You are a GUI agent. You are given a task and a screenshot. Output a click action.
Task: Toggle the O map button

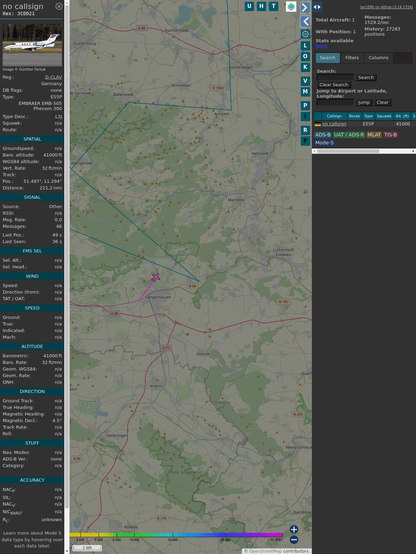tap(305, 56)
